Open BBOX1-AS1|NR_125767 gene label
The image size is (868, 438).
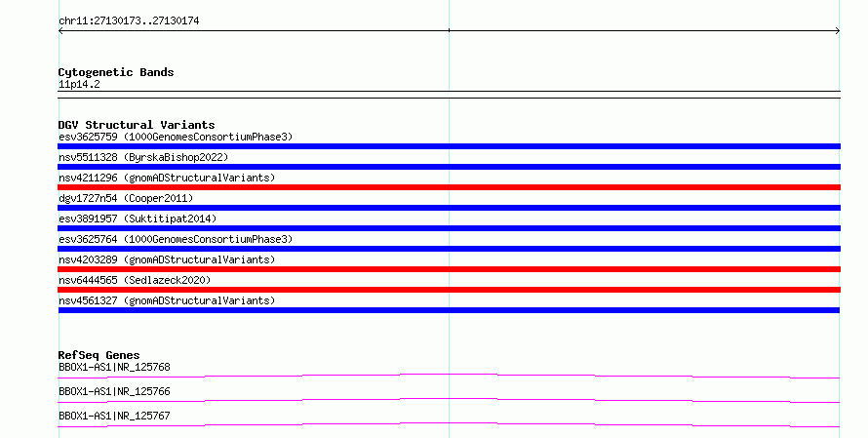(114, 416)
